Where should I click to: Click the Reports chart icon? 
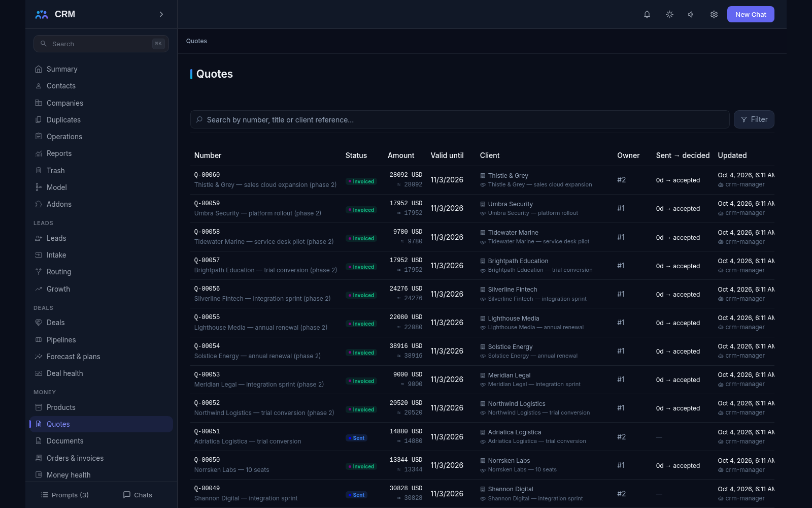(x=39, y=153)
